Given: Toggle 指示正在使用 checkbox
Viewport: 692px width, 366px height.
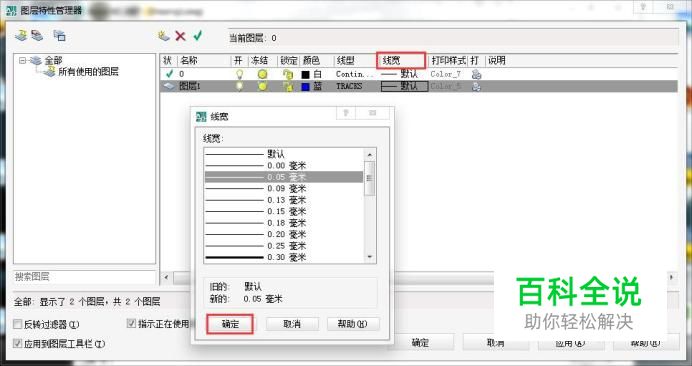Looking at the screenshot, I should (131, 324).
